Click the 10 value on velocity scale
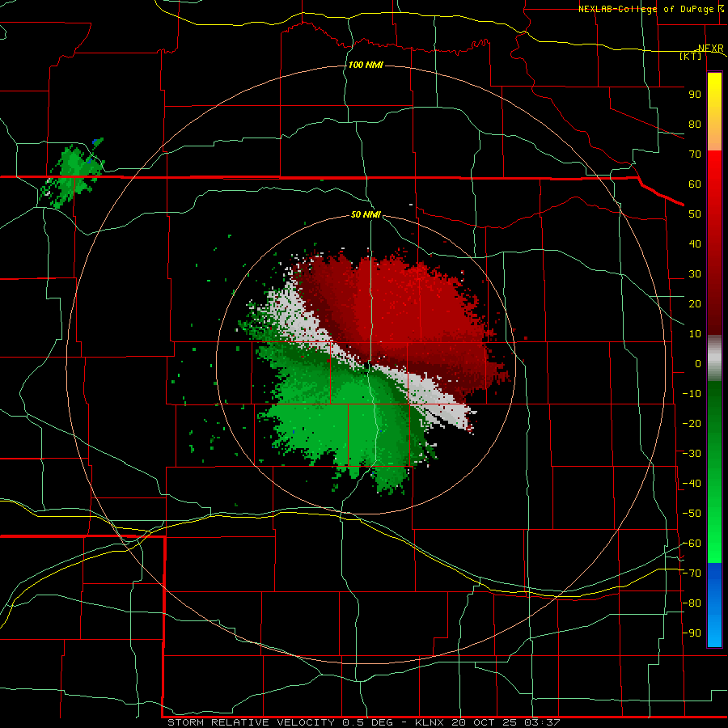Viewport: 728px width, 728px height. click(x=695, y=334)
